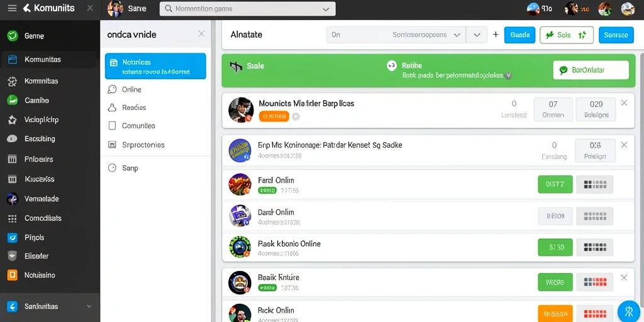Click the Online chat bubble icon
Image resolution: width=644 pixels, height=322 pixels.
pyautogui.click(x=112, y=89)
